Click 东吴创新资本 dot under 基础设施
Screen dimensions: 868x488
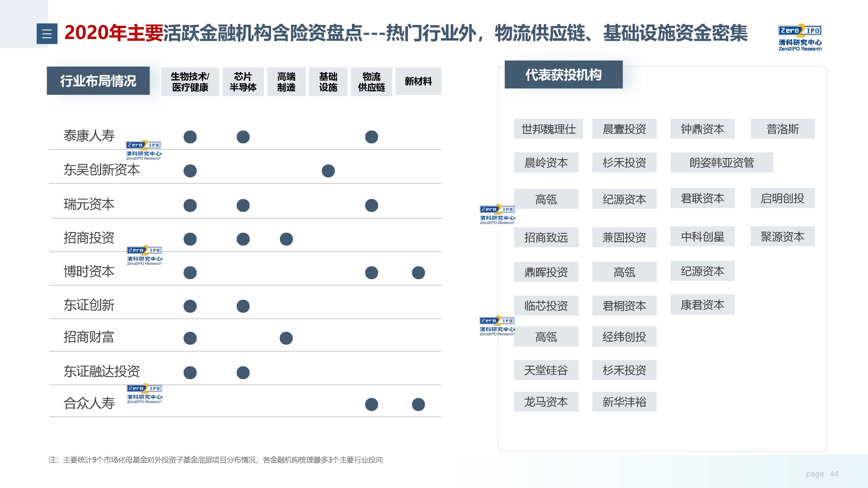pos(328,171)
